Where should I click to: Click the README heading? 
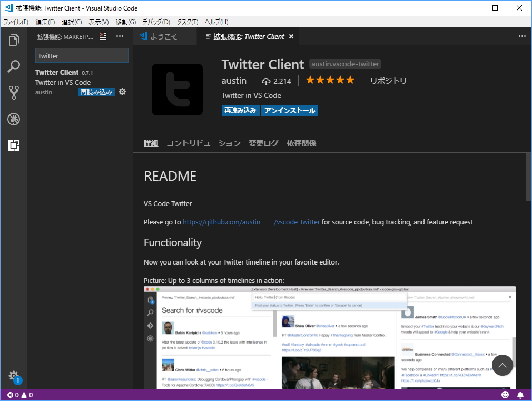point(170,176)
